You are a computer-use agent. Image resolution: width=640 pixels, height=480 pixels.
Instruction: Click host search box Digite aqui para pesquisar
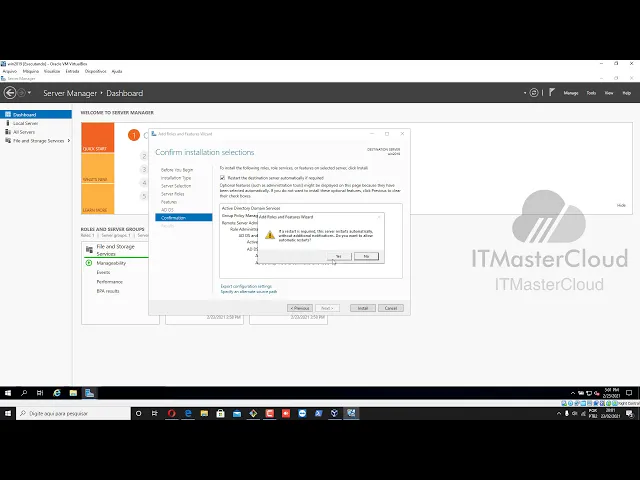click(73, 413)
